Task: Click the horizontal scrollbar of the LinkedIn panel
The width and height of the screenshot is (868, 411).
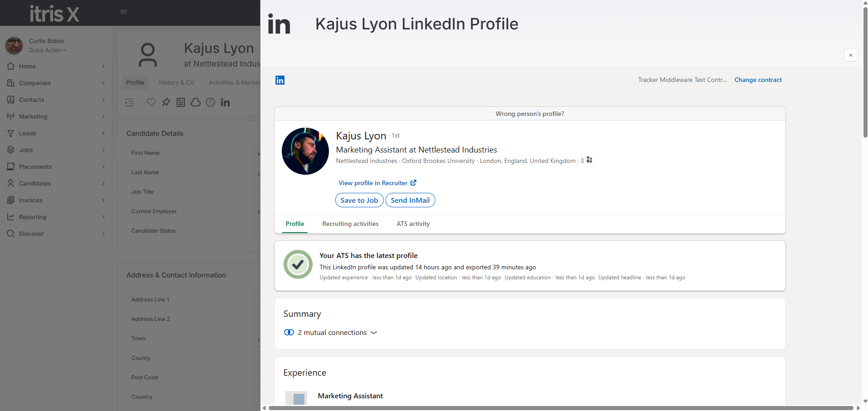Action: [561, 408]
